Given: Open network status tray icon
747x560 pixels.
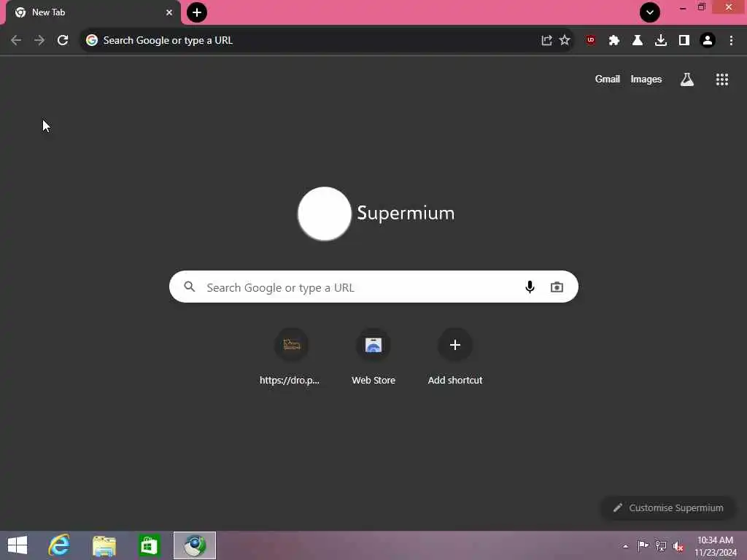Looking at the screenshot, I should click(660, 546).
